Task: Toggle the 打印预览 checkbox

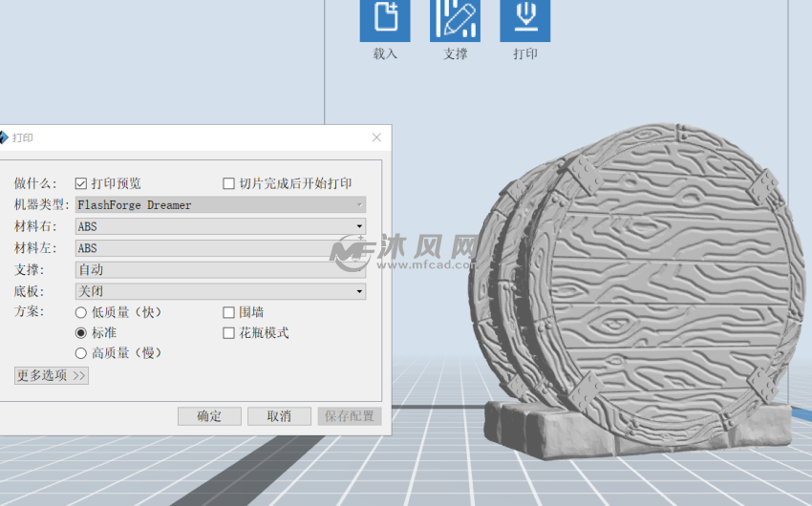Action: click(x=81, y=183)
